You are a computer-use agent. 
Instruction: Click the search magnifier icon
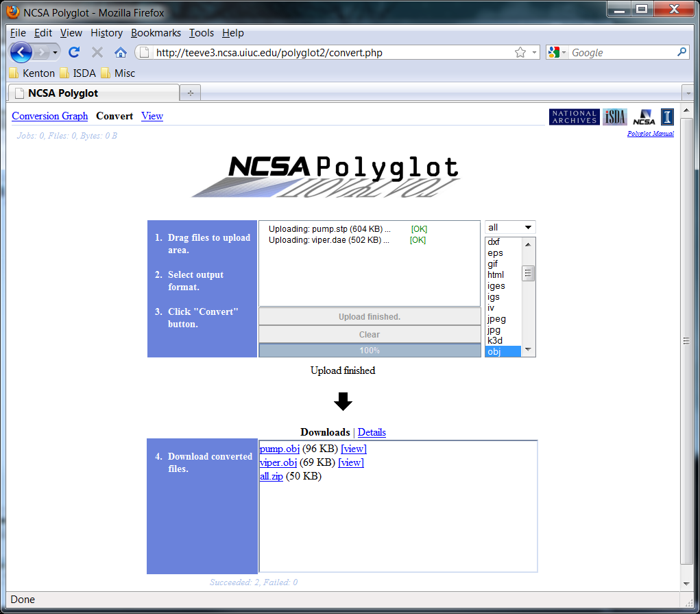681,52
